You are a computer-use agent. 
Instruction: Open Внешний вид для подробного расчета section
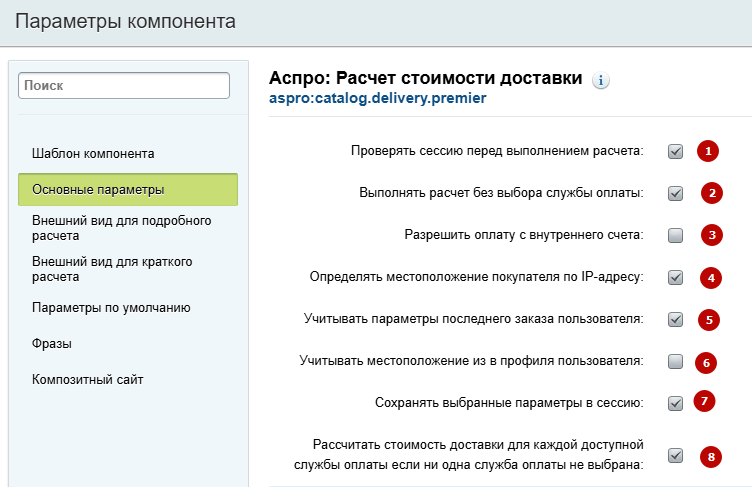click(x=121, y=228)
